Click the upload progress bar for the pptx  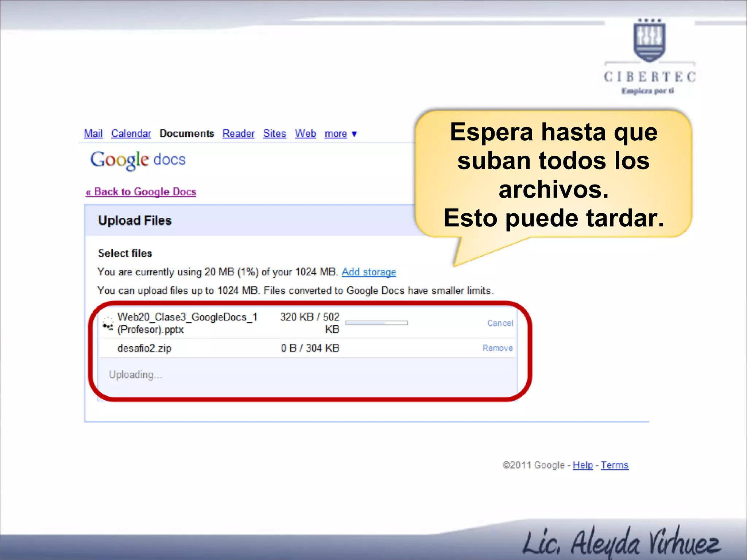click(x=376, y=323)
